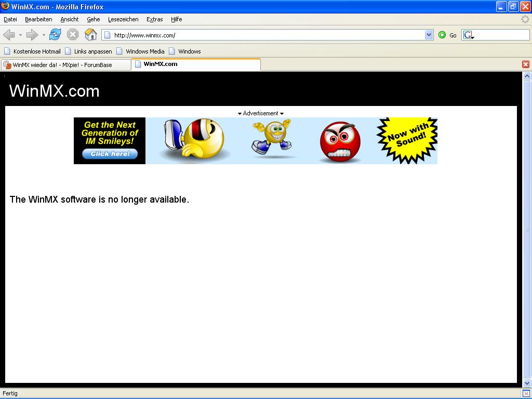The width and height of the screenshot is (532, 399).
Task: Click the WinMX.com page heading
Action: coord(54,91)
